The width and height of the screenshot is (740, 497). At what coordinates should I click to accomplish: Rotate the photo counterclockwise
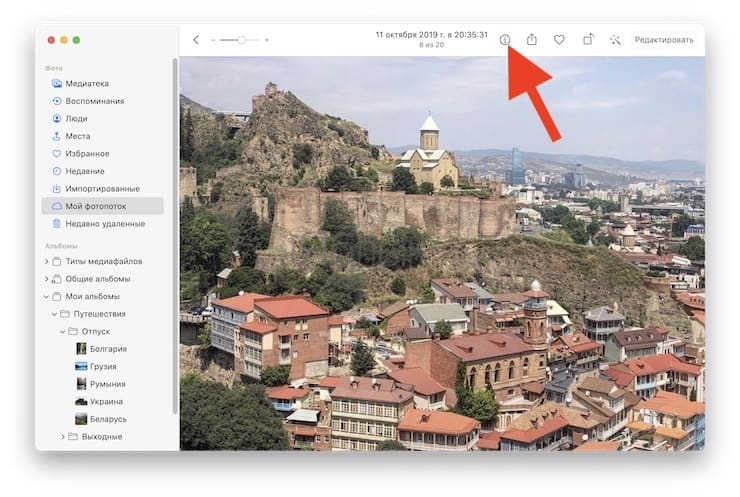click(x=588, y=40)
